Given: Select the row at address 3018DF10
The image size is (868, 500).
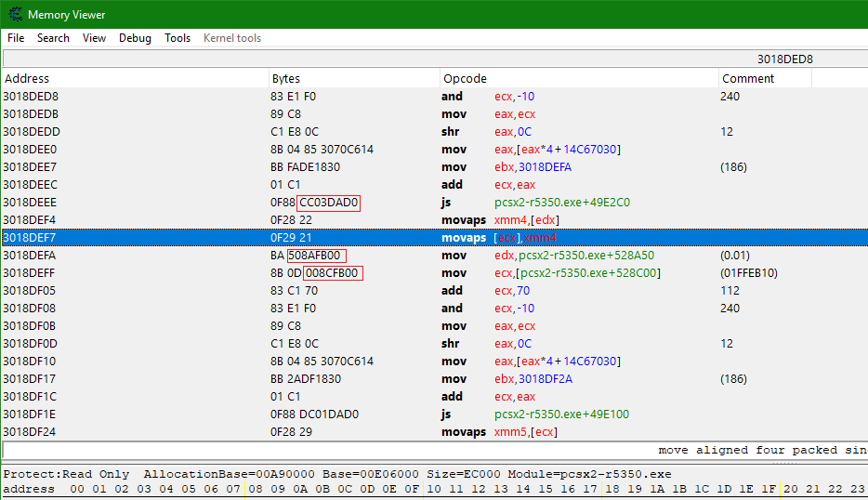Looking at the screenshot, I should [435, 362].
